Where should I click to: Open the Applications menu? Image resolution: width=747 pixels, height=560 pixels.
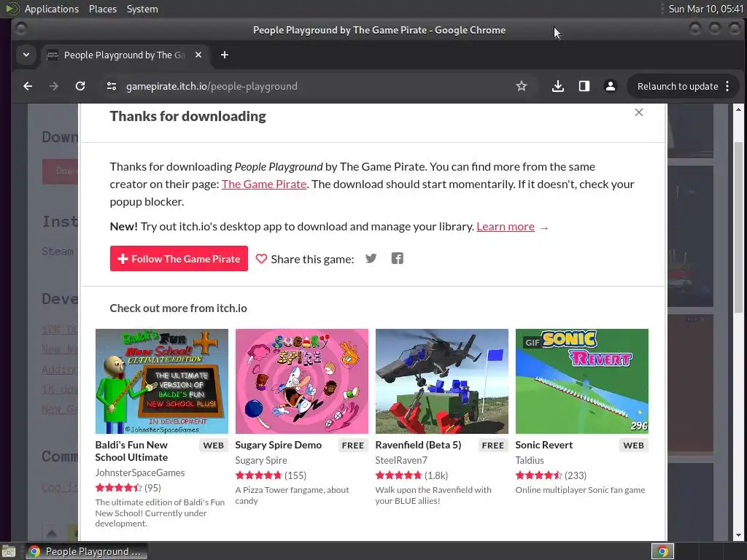point(52,9)
